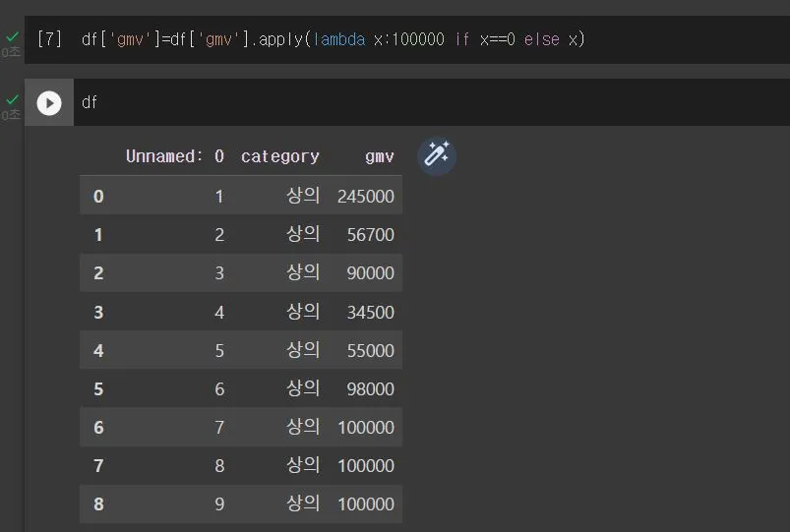Click row index 7 in the dataframe
Viewport: 790px width, 532px height.
pyautogui.click(x=98, y=465)
